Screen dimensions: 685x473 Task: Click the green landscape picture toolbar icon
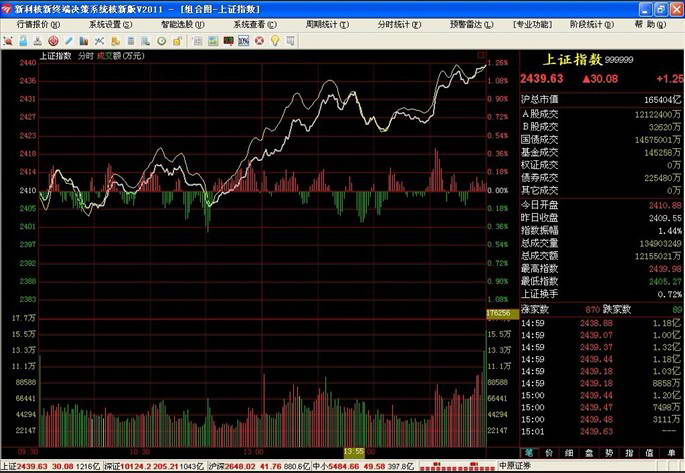click(213, 41)
